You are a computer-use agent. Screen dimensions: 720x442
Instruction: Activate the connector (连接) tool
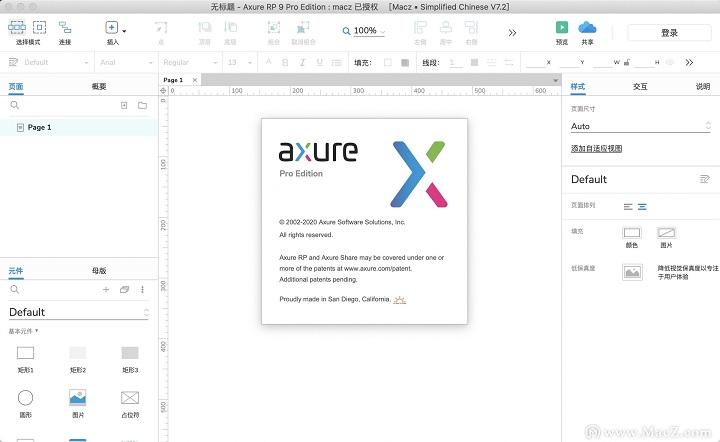(x=65, y=28)
